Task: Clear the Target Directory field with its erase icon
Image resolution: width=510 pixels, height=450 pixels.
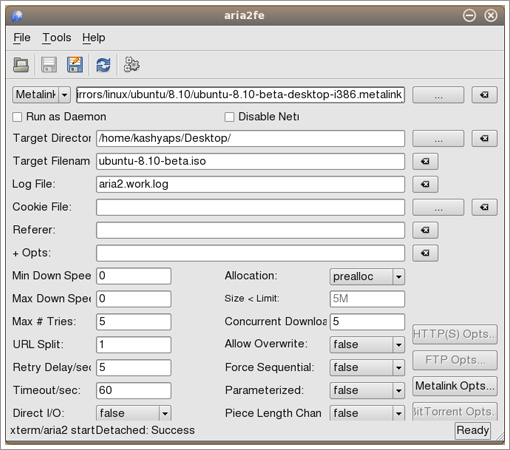Action: click(484, 138)
